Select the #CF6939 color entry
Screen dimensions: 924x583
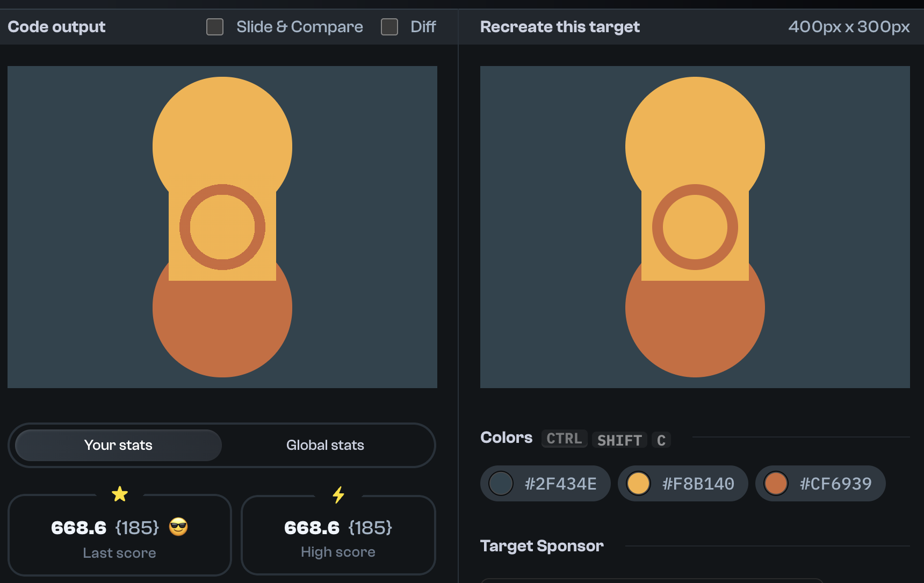tap(820, 483)
